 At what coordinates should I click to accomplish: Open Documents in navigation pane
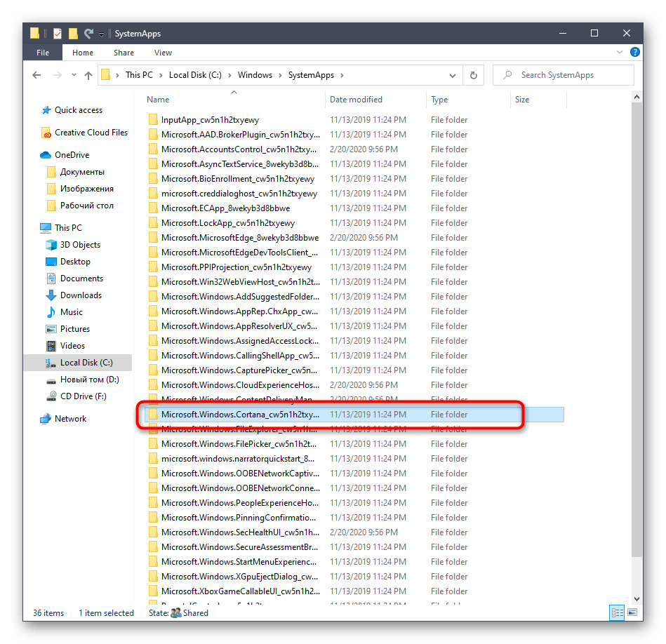74,279
